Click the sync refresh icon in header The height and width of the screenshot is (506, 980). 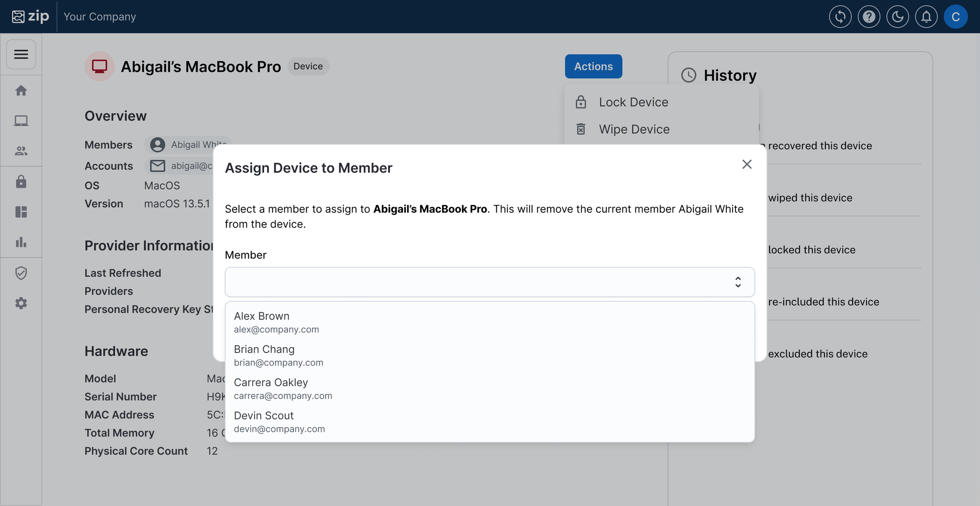840,17
